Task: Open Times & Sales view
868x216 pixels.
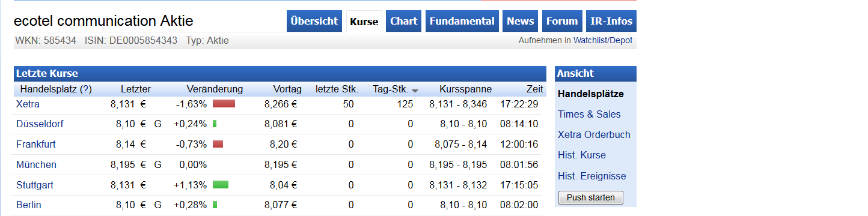Action: click(589, 114)
